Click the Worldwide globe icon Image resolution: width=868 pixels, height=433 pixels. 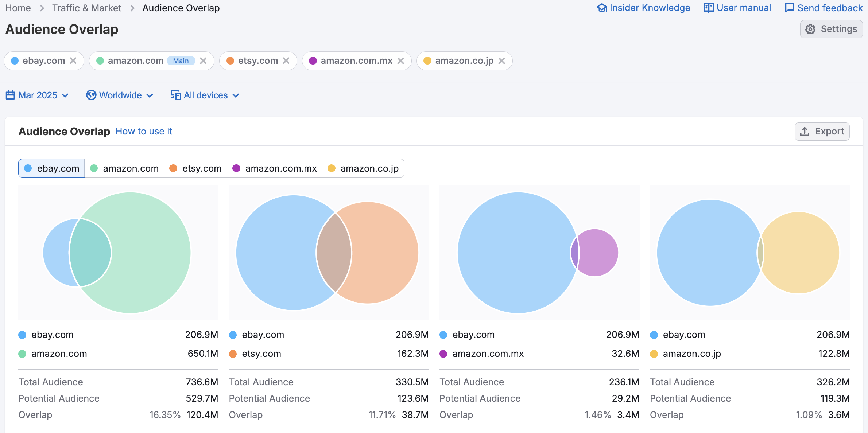91,95
